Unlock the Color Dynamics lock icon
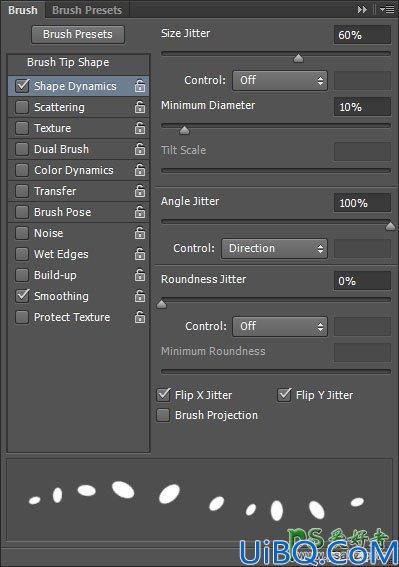This screenshot has height=567, width=399. (x=140, y=170)
